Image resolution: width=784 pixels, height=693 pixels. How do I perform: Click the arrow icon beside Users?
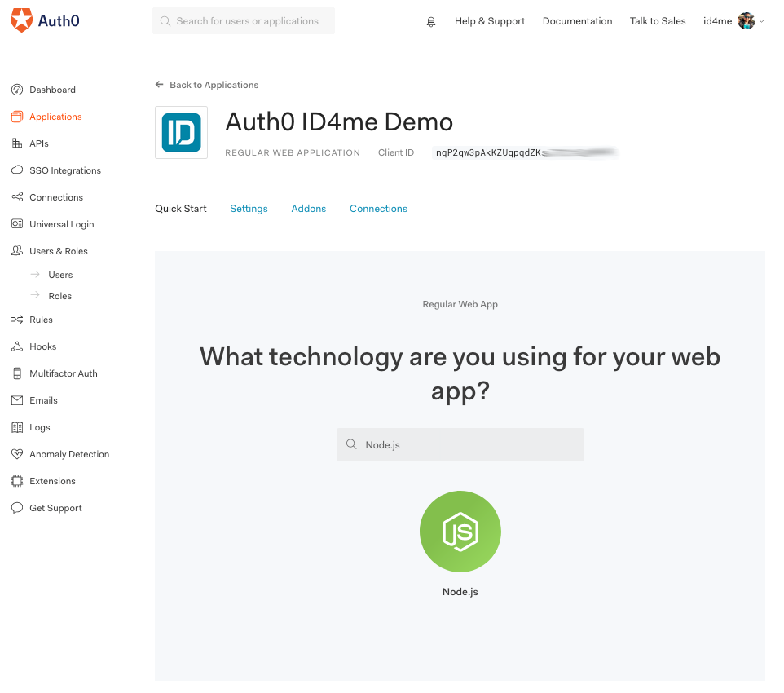pos(35,274)
